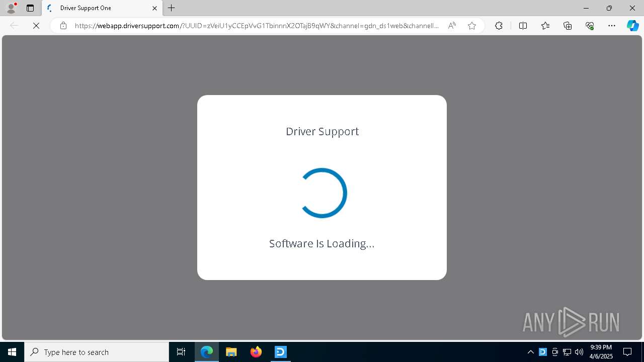Open Read aloud icon
The image size is (644, 362).
point(452,26)
